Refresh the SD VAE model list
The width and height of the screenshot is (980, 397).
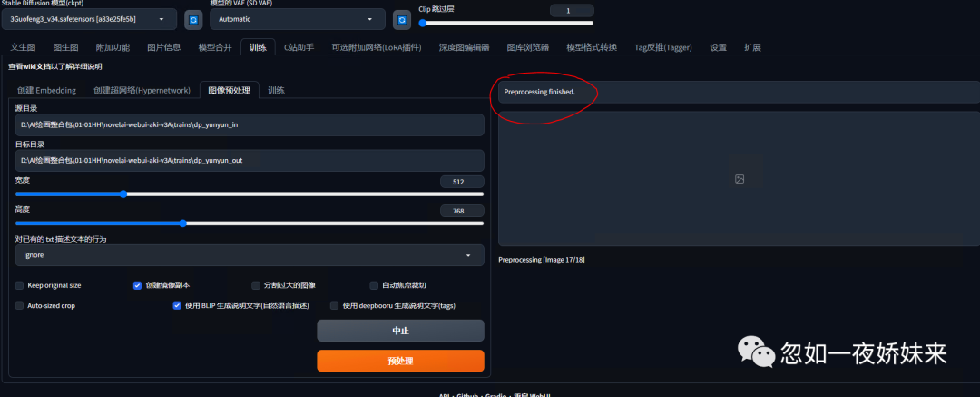pyautogui.click(x=402, y=20)
